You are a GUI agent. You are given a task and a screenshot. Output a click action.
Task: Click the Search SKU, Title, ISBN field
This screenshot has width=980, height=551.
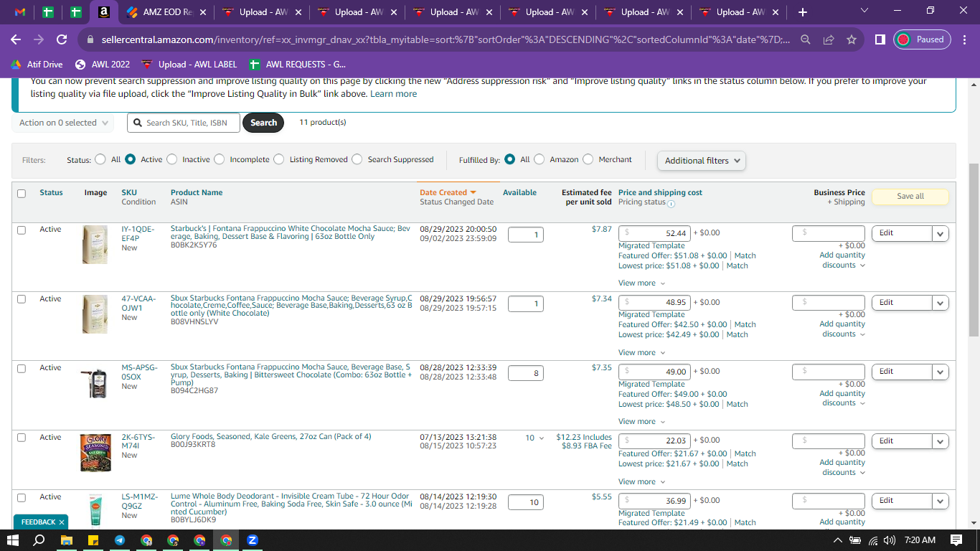tap(183, 123)
